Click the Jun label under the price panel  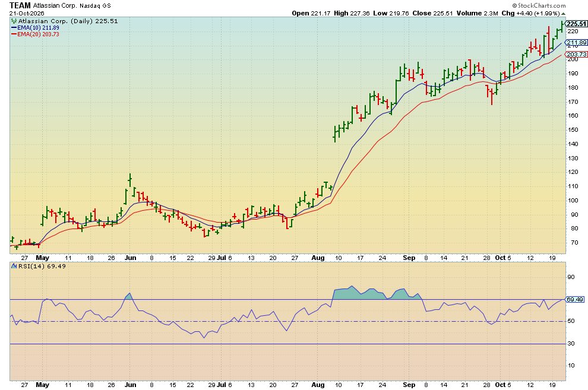[x=130, y=258]
